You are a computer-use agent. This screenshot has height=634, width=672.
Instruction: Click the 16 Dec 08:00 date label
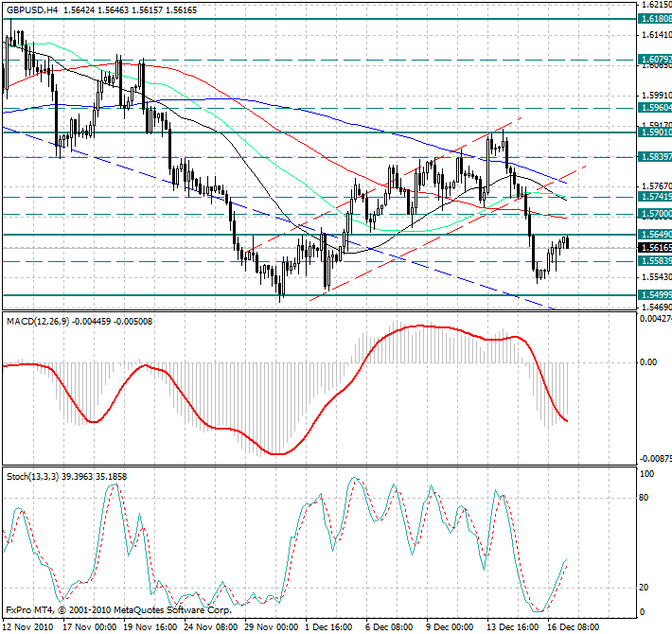[574, 626]
